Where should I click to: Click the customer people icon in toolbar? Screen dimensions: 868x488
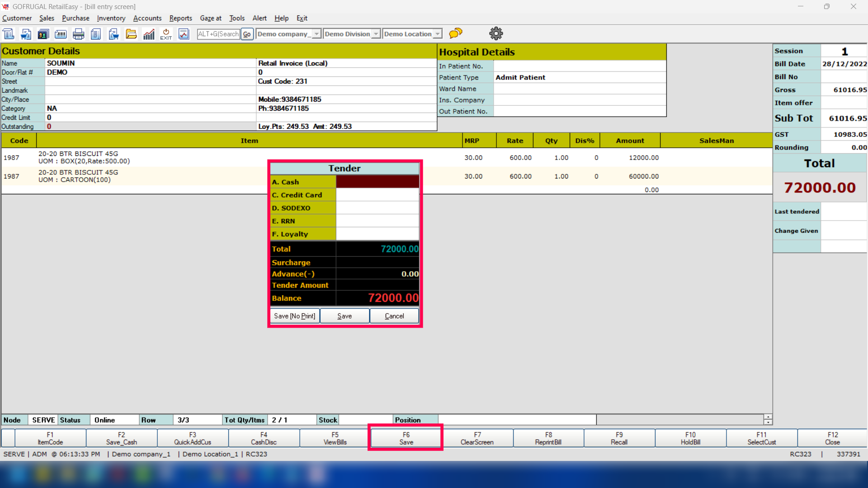pos(43,34)
